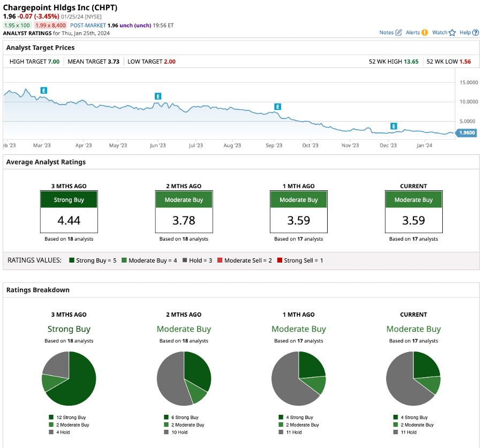Click the orange Alerts warning icon
This screenshot has width=484, height=448.
point(425,33)
